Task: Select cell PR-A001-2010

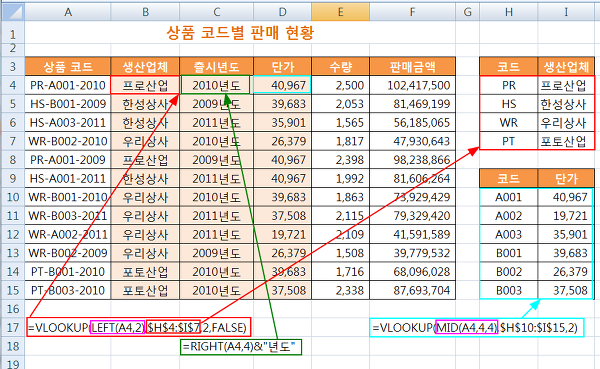Action: point(68,85)
